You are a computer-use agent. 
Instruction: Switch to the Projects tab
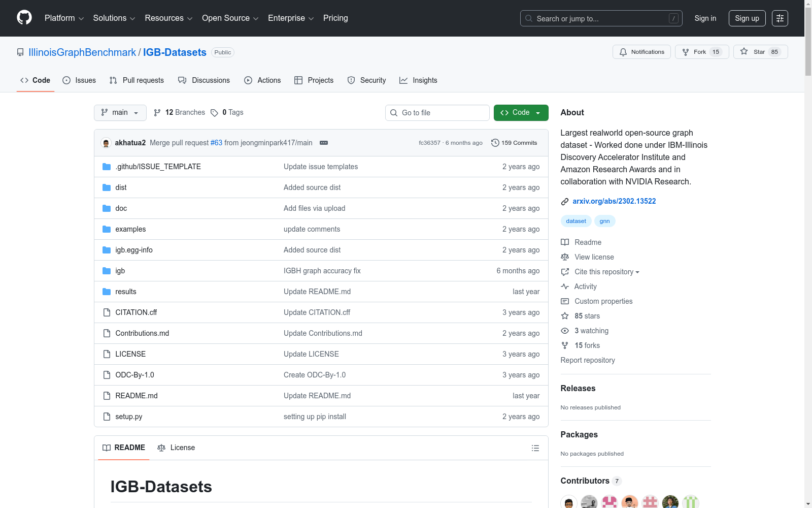click(x=314, y=80)
